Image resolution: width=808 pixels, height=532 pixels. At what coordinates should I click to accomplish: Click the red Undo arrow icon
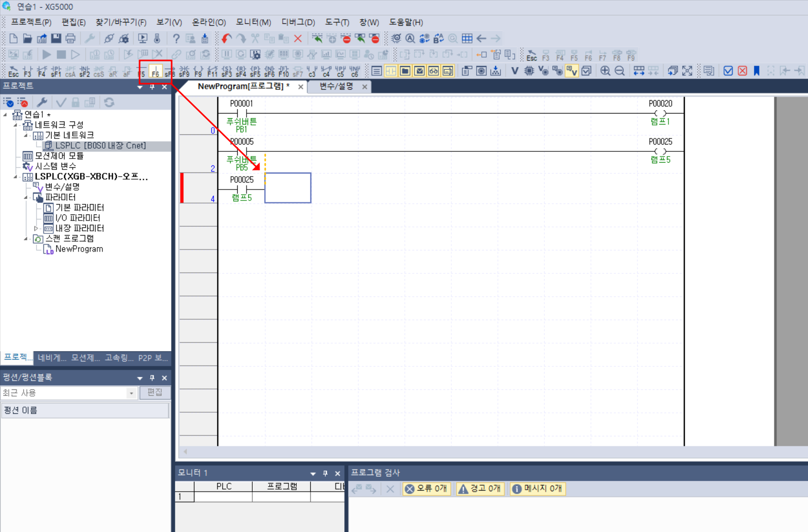pyautogui.click(x=226, y=39)
